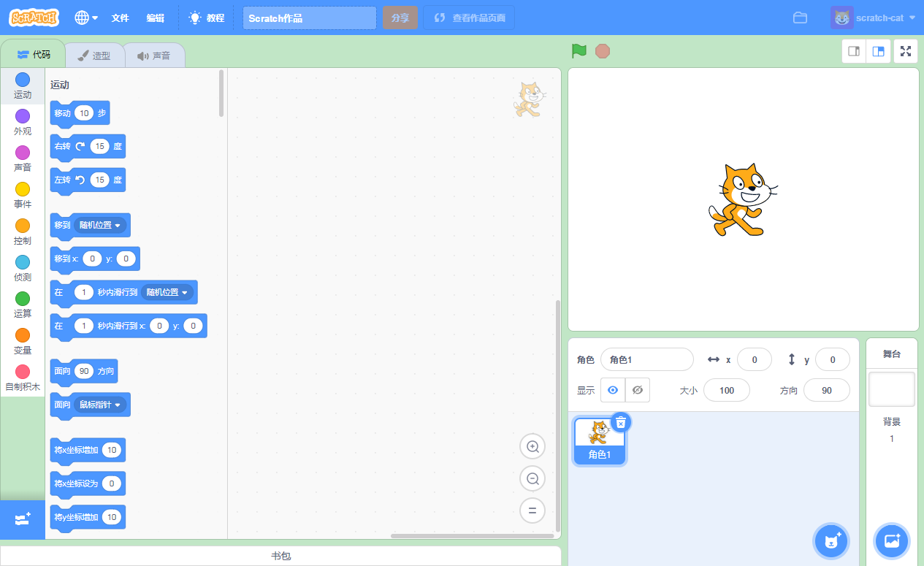The width and height of the screenshot is (924, 566).
Task: Click the 90 value in 面向方向 block
Action: (x=84, y=371)
